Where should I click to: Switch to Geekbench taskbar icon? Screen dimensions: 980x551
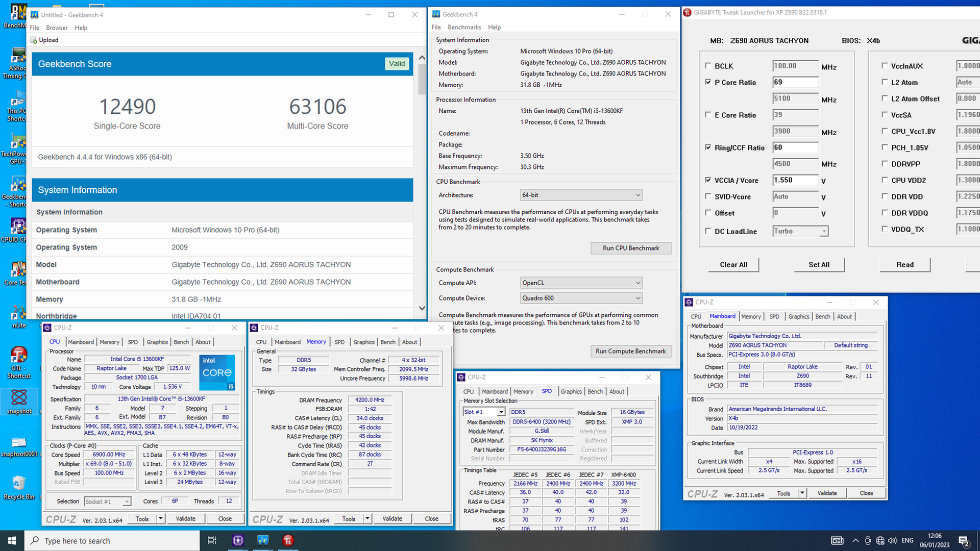(263, 541)
